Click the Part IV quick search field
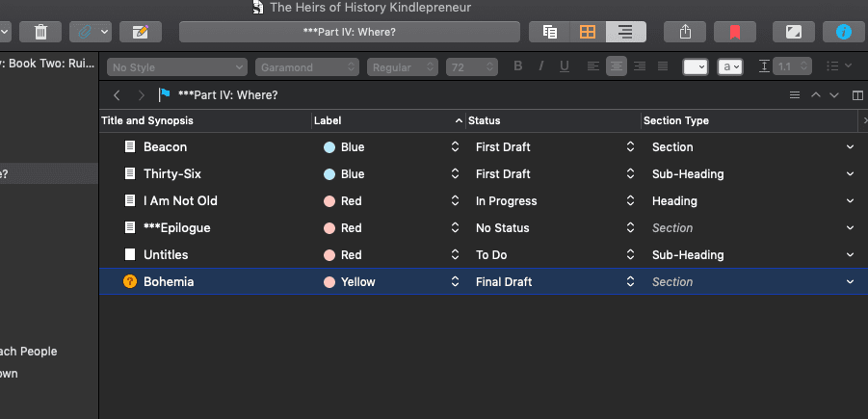Image resolution: width=868 pixels, height=419 pixels. coord(350,32)
